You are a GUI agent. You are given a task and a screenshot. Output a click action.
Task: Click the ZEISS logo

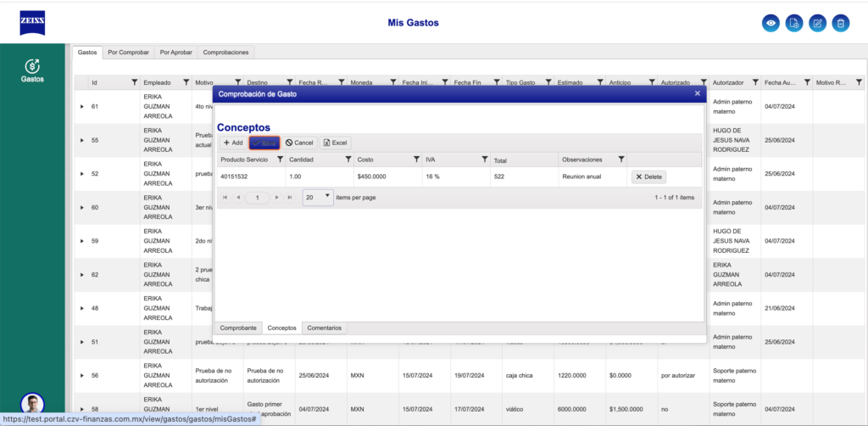tap(33, 23)
